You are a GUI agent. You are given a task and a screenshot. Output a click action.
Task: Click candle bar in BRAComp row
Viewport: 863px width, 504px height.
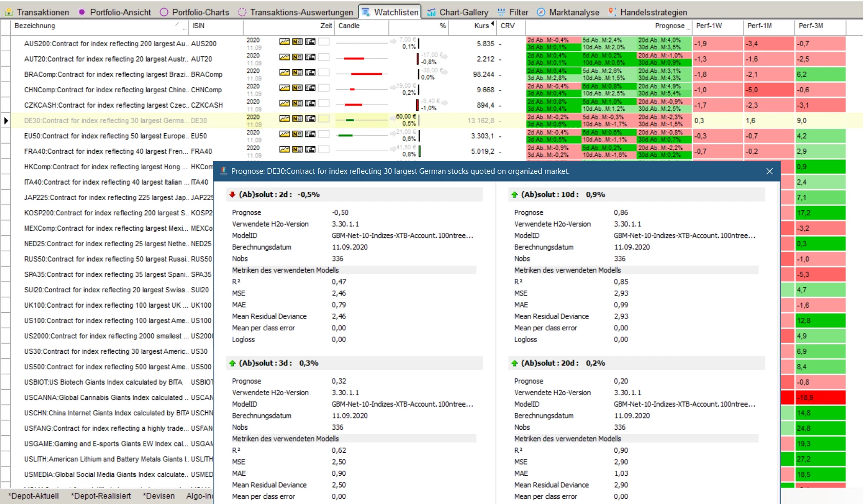coord(366,74)
